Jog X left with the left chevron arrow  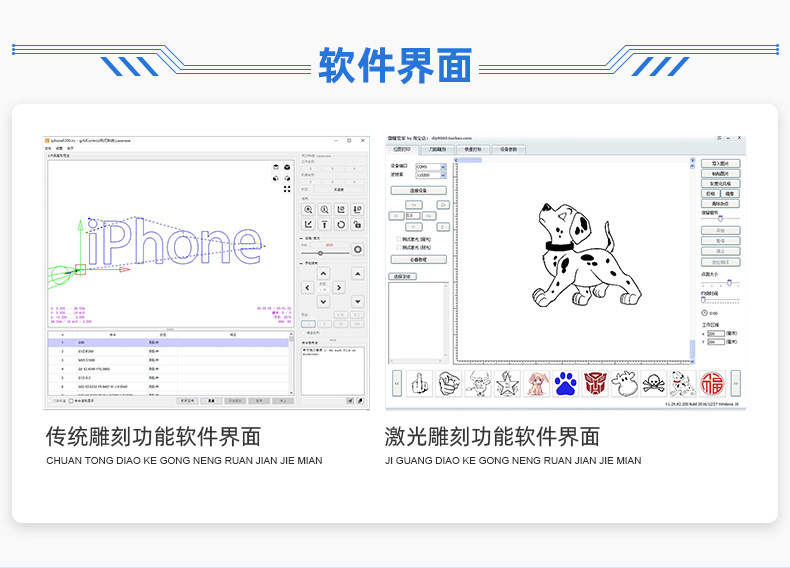coord(307,288)
